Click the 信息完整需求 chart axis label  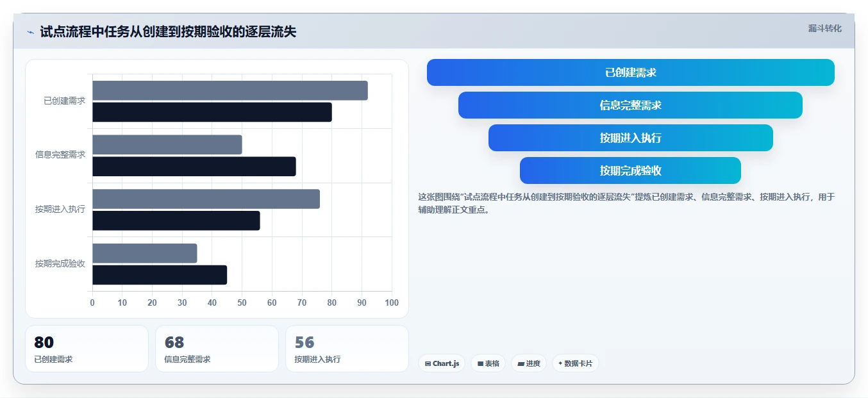[60, 154]
